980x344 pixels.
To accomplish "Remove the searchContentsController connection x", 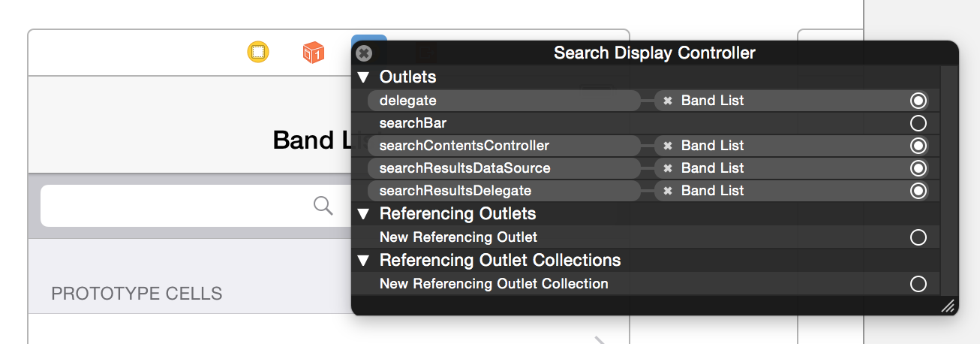I will 667,146.
